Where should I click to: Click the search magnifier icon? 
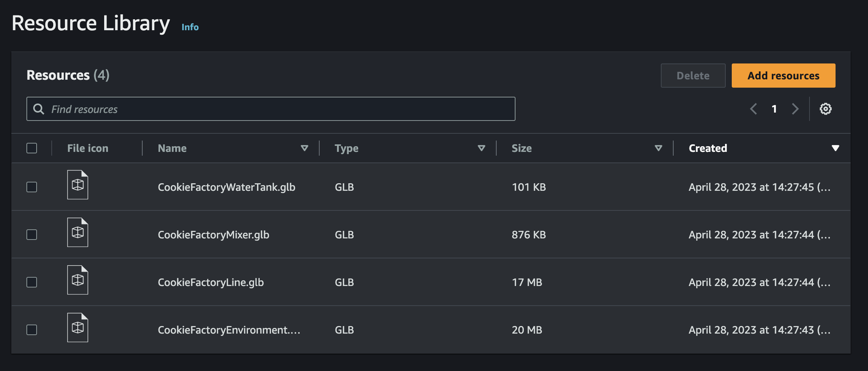click(x=39, y=109)
